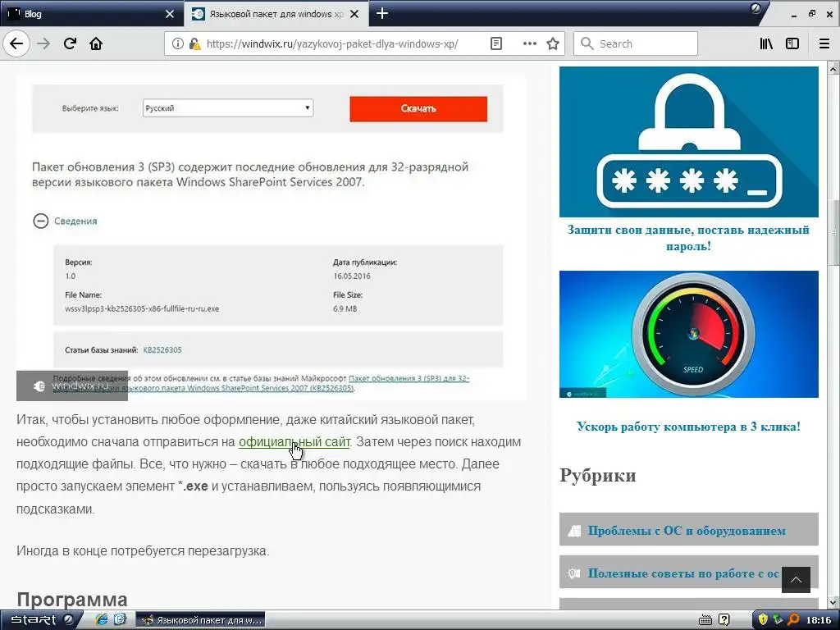Open Ускорь работу компьютера в 3 клика link
This screenshot has width=840, height=630.
point(688,427)
